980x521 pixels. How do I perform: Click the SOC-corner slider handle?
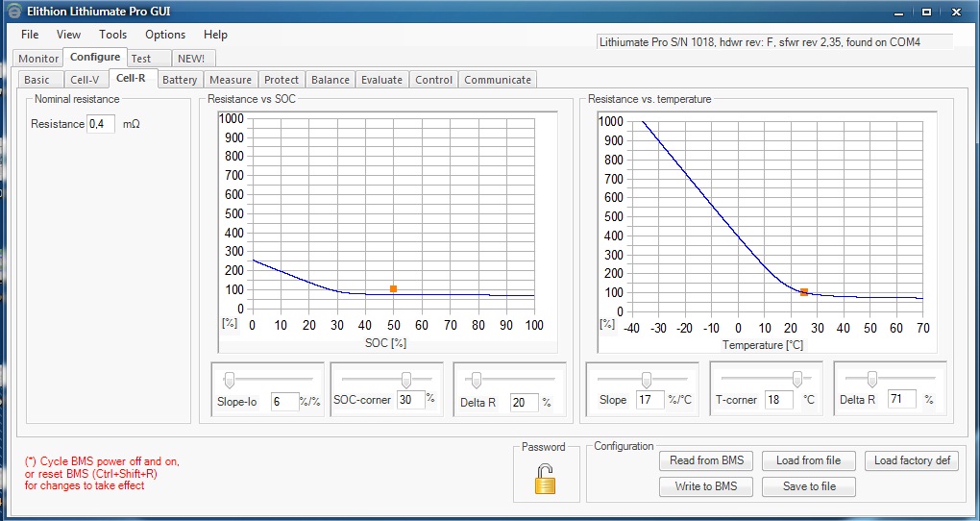point(406,380)
